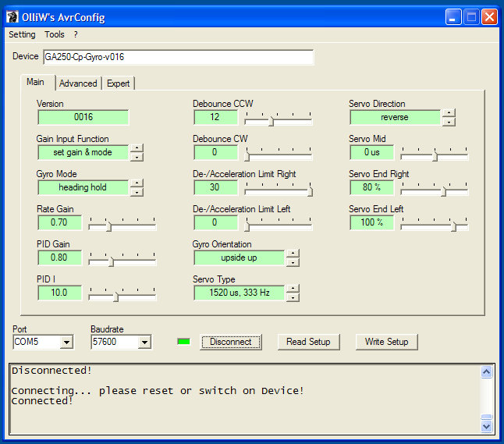Click the AvrConfig app icon in title bar

[x=12, y=16]
